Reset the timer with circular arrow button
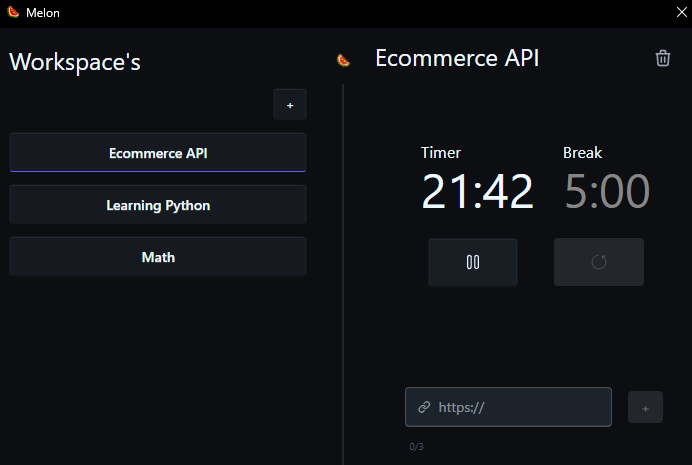692x465 pixels. click(x=599, y=262)
